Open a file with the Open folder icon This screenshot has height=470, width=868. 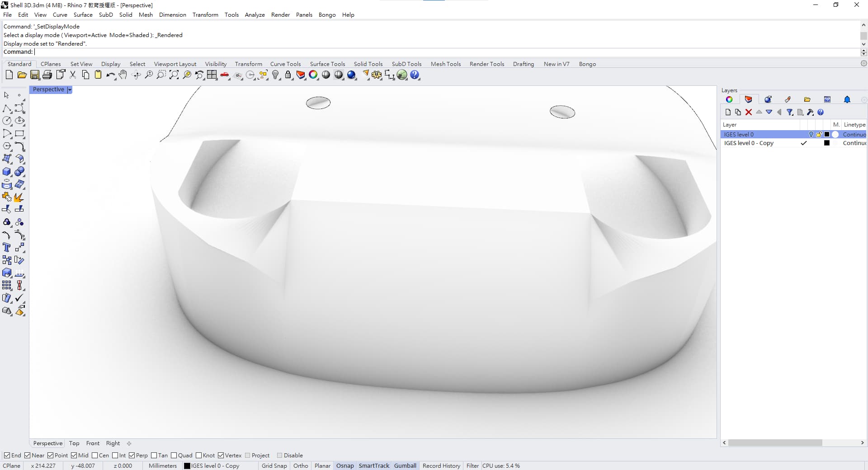pyautogui.click(x=22, y=75)
